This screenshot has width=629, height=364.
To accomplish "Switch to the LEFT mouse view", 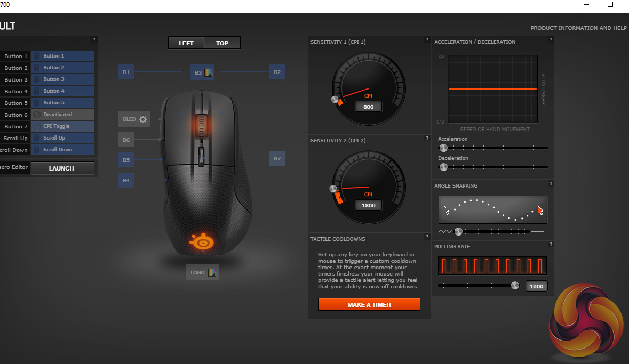I will [186, 43].
